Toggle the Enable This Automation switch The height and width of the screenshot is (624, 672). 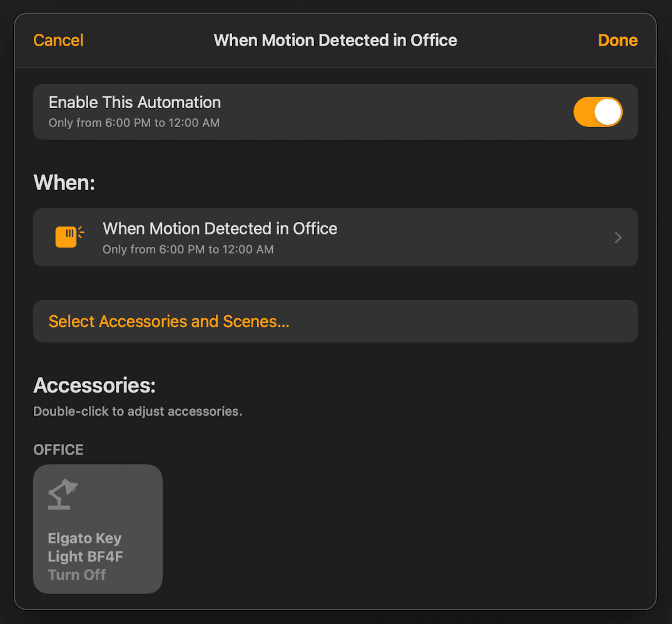pos(598,112)
